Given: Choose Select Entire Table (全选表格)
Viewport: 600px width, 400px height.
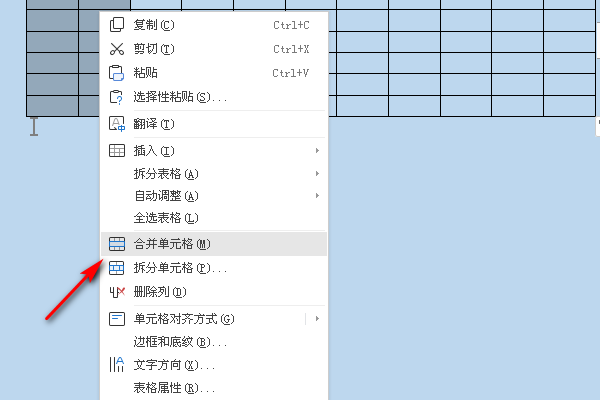Looking at the screenshot, I should 166,218.
